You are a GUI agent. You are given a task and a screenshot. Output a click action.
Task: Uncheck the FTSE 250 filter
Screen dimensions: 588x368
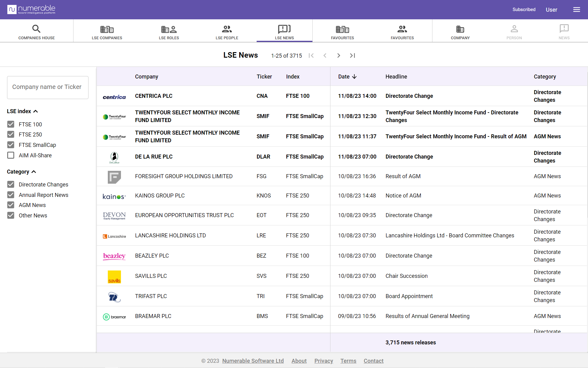(x=11, y=134)
